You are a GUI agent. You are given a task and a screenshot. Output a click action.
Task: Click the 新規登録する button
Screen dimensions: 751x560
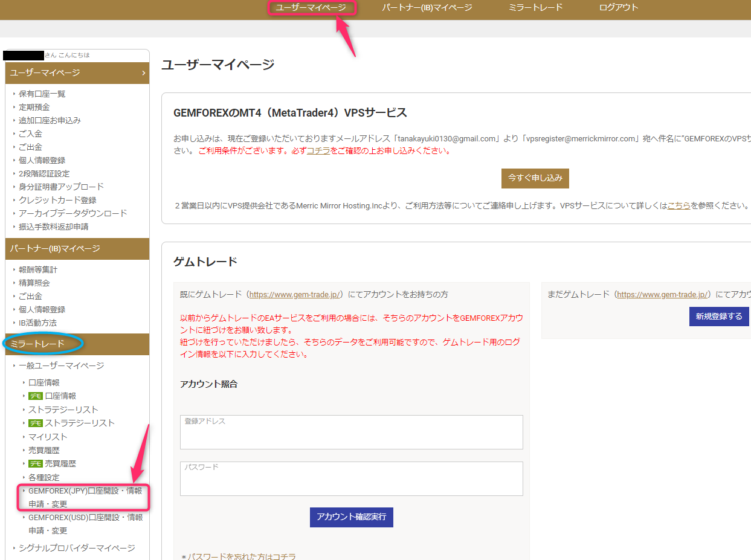719,317
